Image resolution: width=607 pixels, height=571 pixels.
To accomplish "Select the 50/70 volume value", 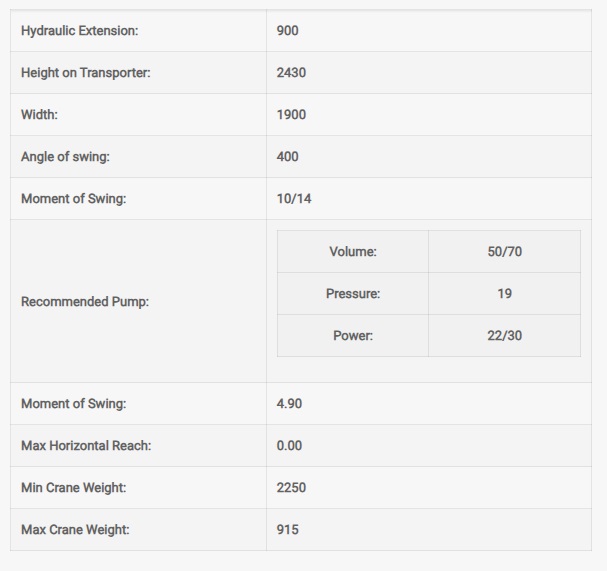I will point(504,252).
